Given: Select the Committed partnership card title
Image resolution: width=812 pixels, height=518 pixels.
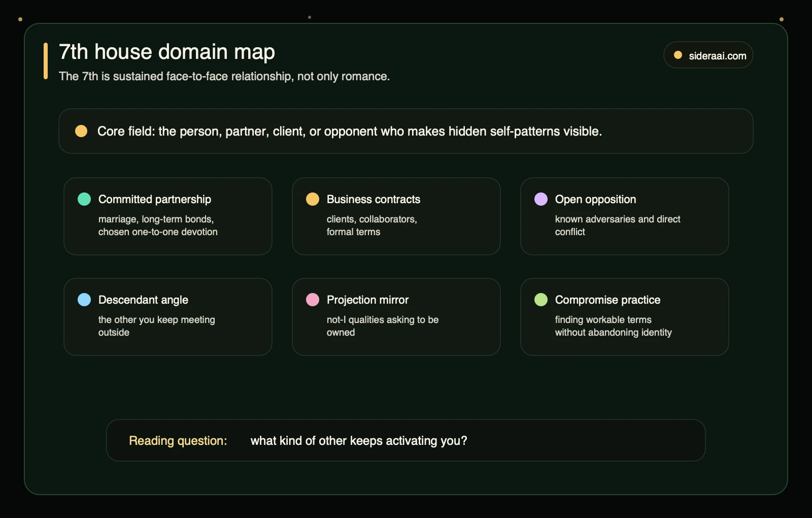Looking at the screenshot, I should coord(155,199).
